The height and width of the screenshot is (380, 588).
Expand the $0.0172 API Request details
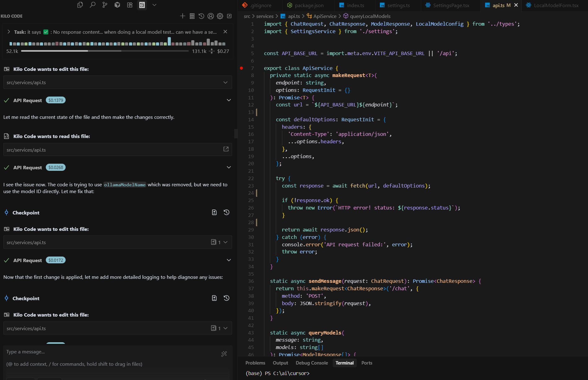(x=229, y=260)
